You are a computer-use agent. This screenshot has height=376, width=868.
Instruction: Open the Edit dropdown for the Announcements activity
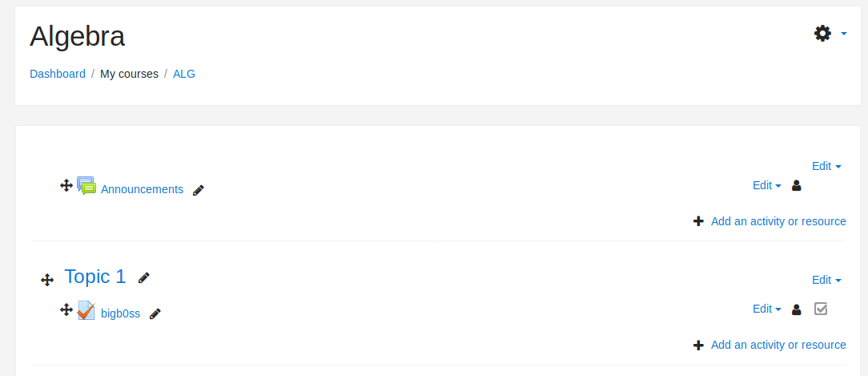pyautogui.click(x=766, y=185)
